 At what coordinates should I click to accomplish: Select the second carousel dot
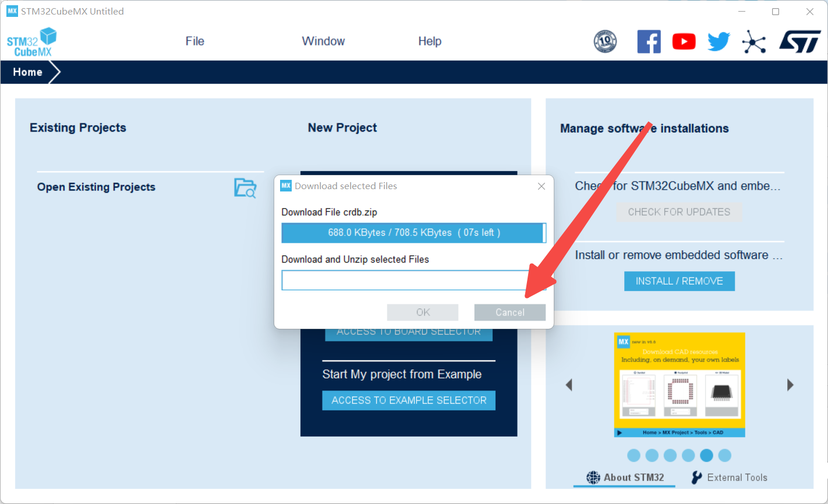(652, 456)
